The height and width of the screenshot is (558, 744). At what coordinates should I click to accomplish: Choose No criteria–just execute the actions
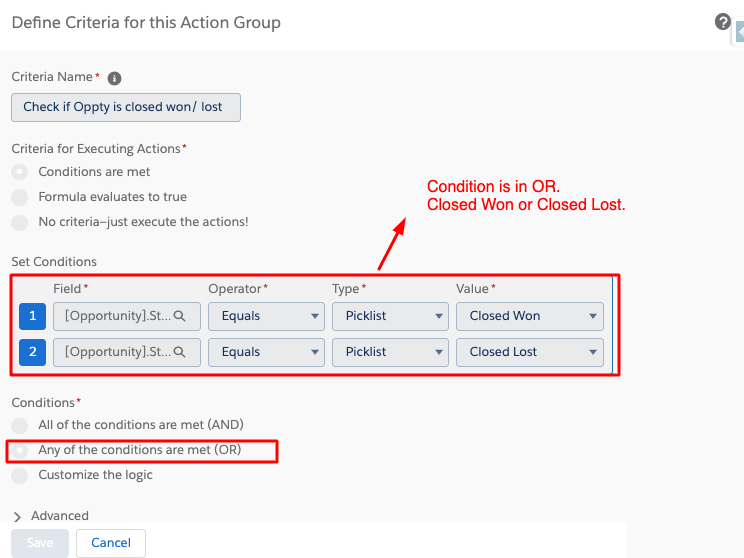coord(20,222)
